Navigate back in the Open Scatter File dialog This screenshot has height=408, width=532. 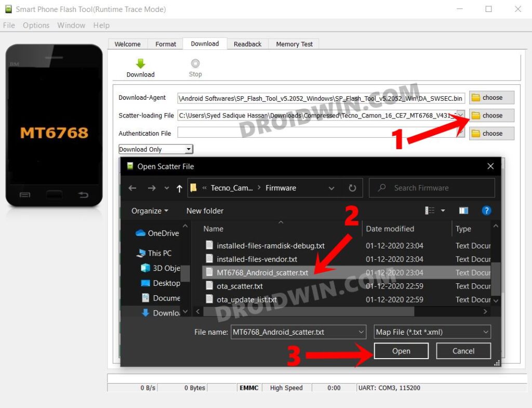click(x=132, y=188)
